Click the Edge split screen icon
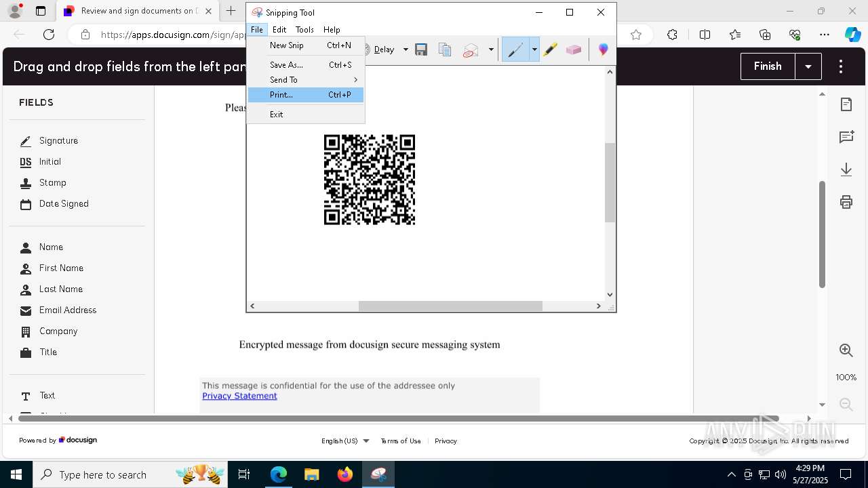The width and height of the screenshot is (868, 488). pos(705,35)
